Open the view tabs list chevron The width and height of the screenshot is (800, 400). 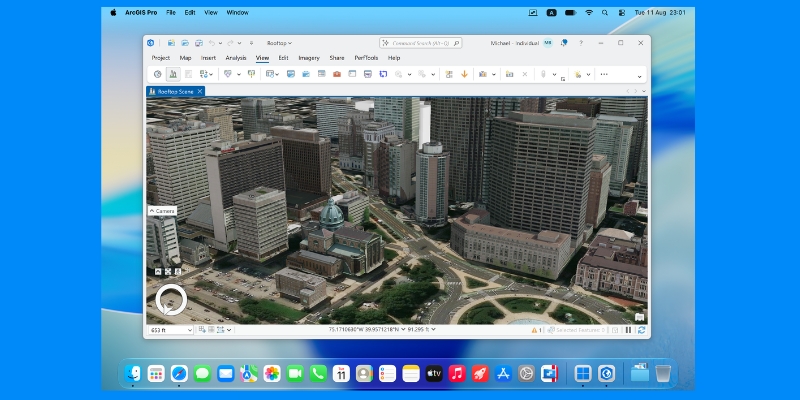click(x=644, y=91)
